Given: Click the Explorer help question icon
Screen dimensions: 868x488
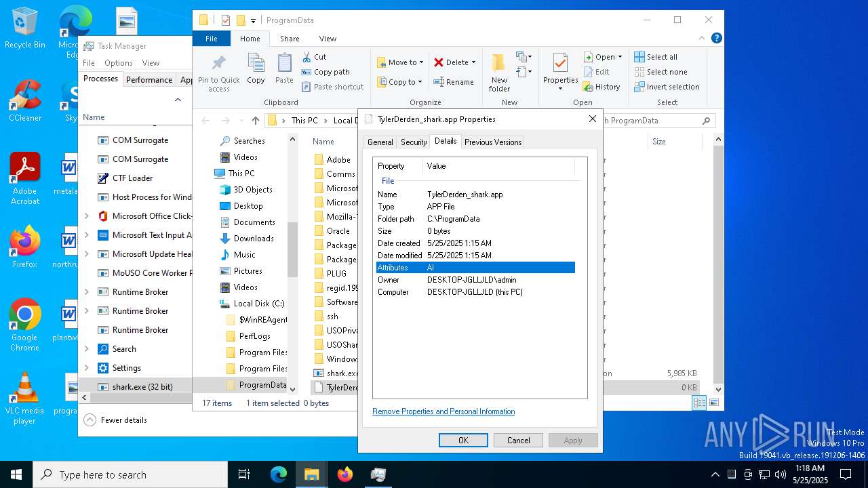Looking at the screenshot, I should (716, 39).
